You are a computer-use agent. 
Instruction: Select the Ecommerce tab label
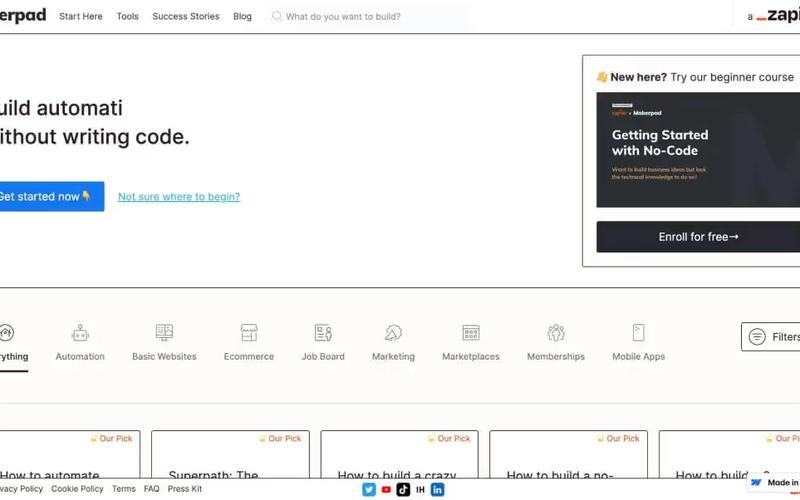249,357
